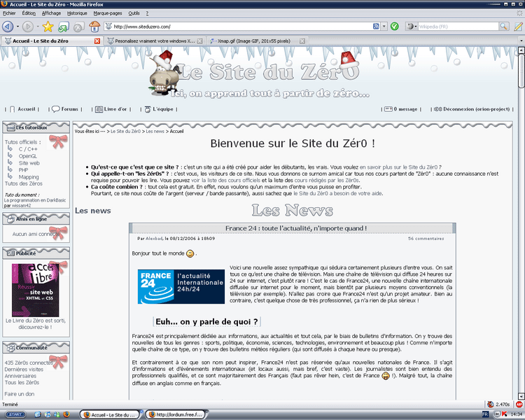
Task: Open the Forums navigation link
Action: [x=69, y=109]
